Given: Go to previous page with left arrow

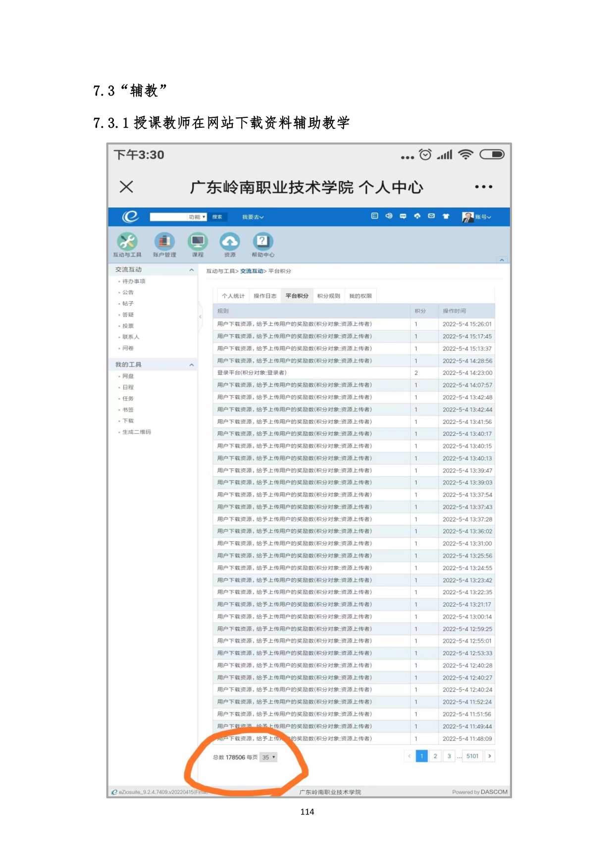Looking at the screenshot, I should pyautogui.click(x=409, y=756).
